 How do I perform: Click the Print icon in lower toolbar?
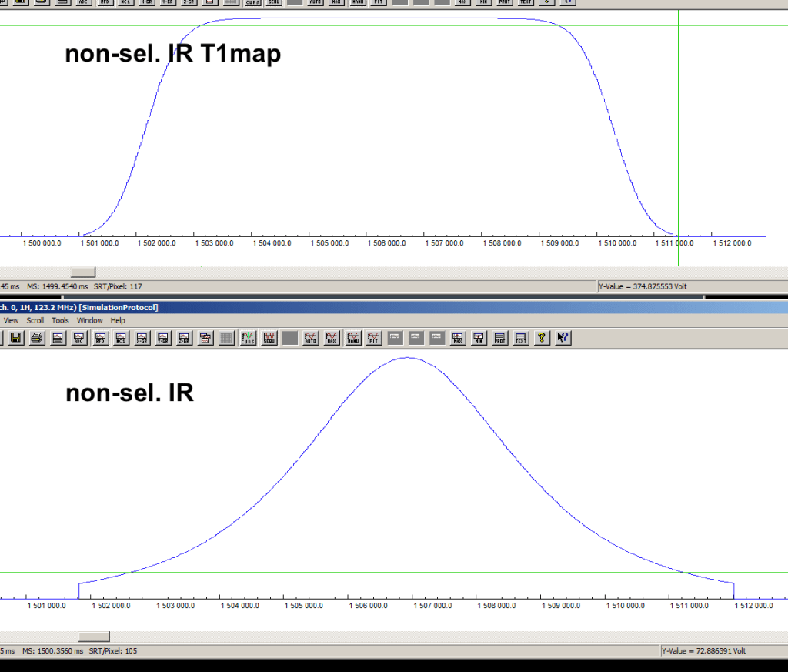tap(37, 337)
